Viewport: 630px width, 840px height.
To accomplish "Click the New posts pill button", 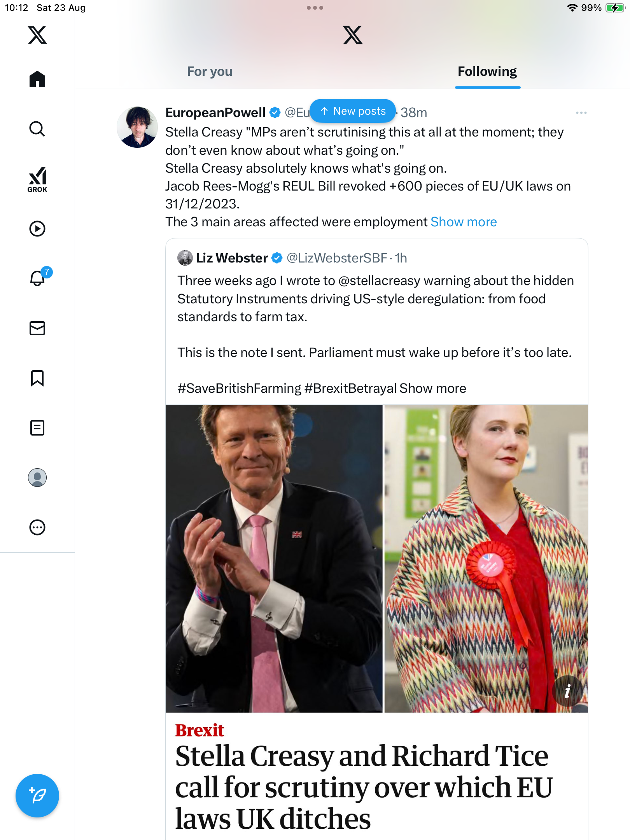I will click(x=353, y=111).
